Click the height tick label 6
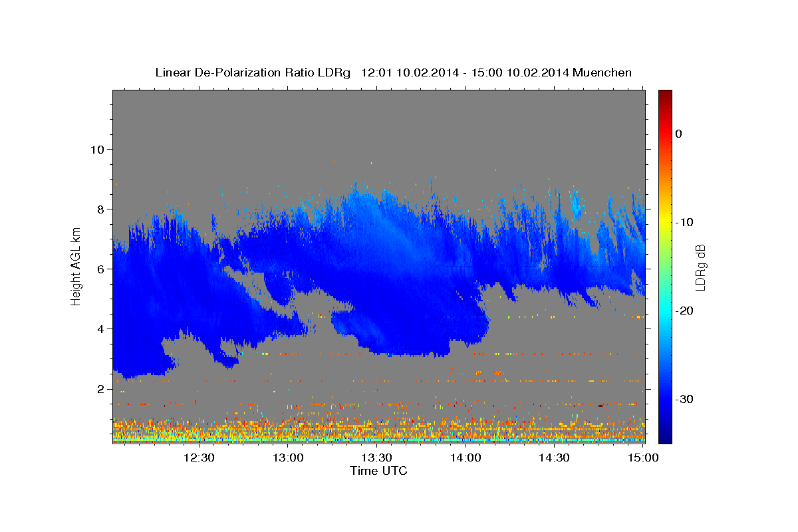 101,269
